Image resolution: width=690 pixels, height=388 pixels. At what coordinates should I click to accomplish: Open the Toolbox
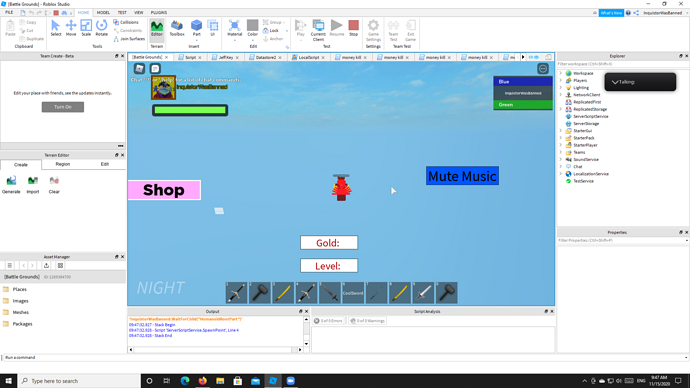(177, 28)
